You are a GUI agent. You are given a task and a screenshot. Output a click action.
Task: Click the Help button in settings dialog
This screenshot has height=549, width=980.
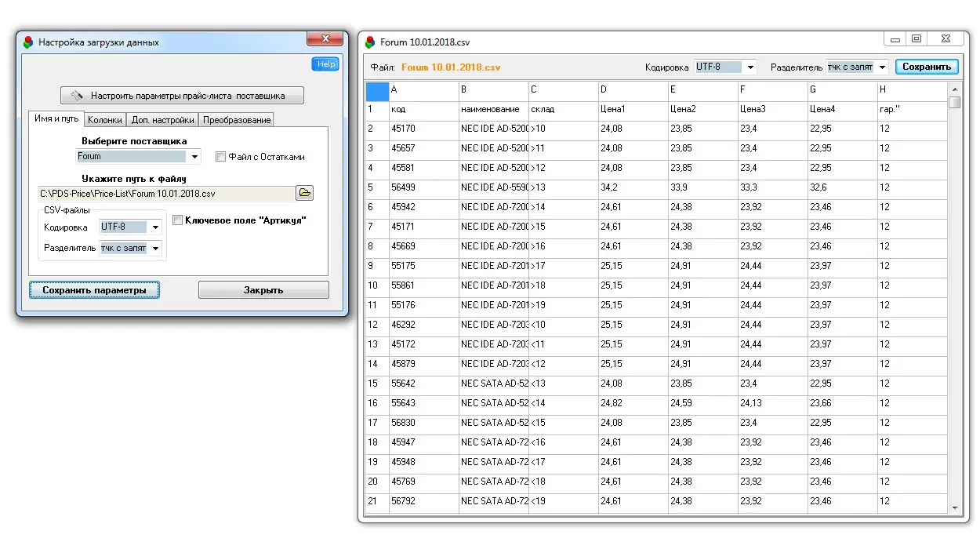point(325,64)
